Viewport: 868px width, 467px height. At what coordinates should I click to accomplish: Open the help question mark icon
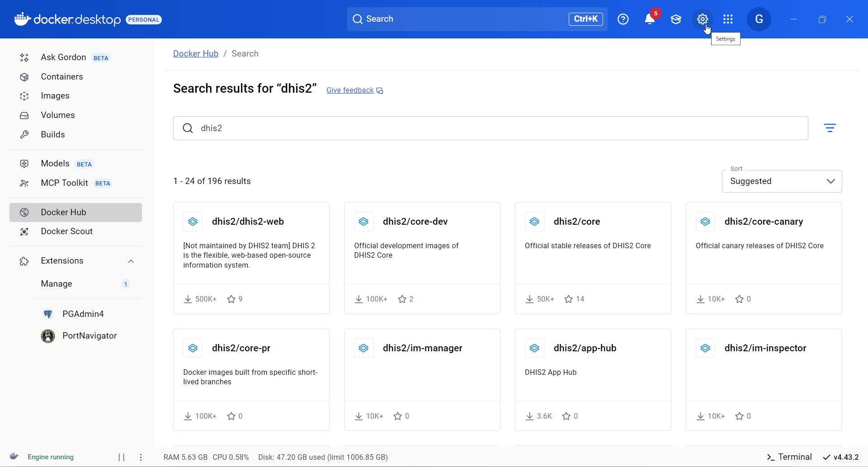point(623,19)
